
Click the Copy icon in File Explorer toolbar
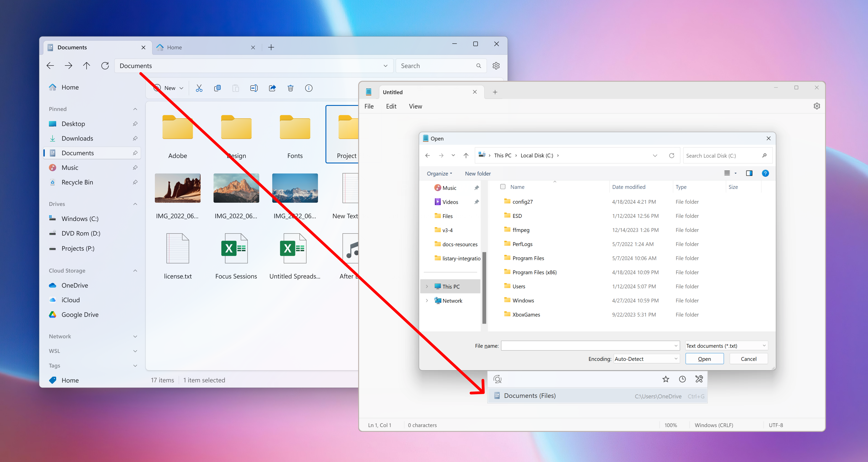click(218, 88)
